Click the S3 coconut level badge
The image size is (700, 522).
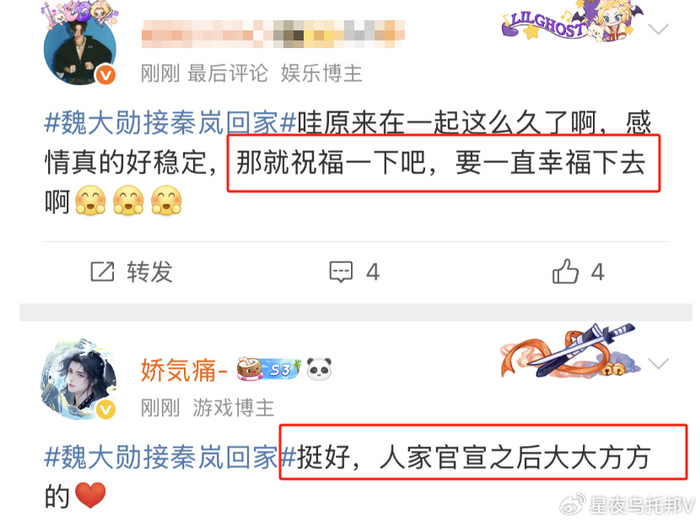(x=268, y=369)
